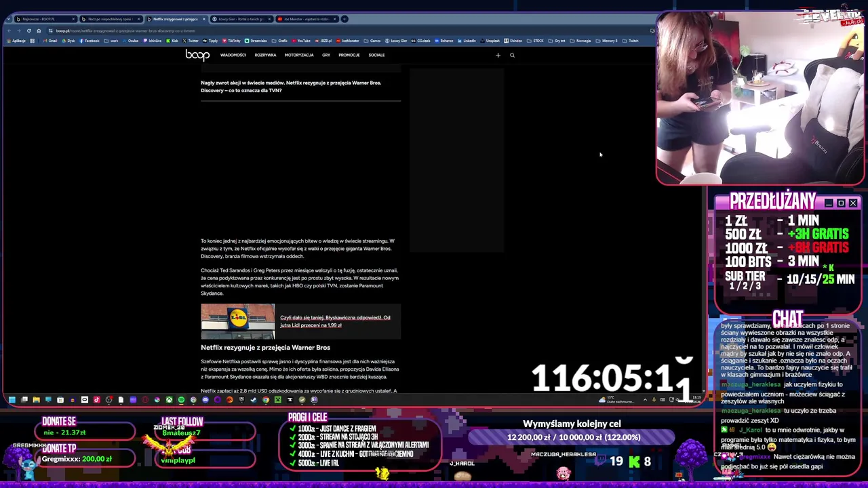Open Minecraft from the taskbar
The height and width of the screenshot is (488, 868).
pos(278,400)
